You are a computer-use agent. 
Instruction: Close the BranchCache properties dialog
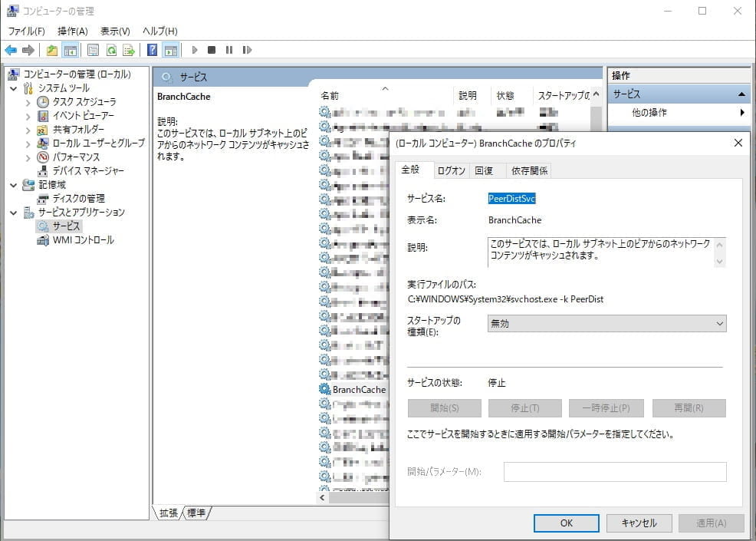pyautogui.click(x=738, y=143)
